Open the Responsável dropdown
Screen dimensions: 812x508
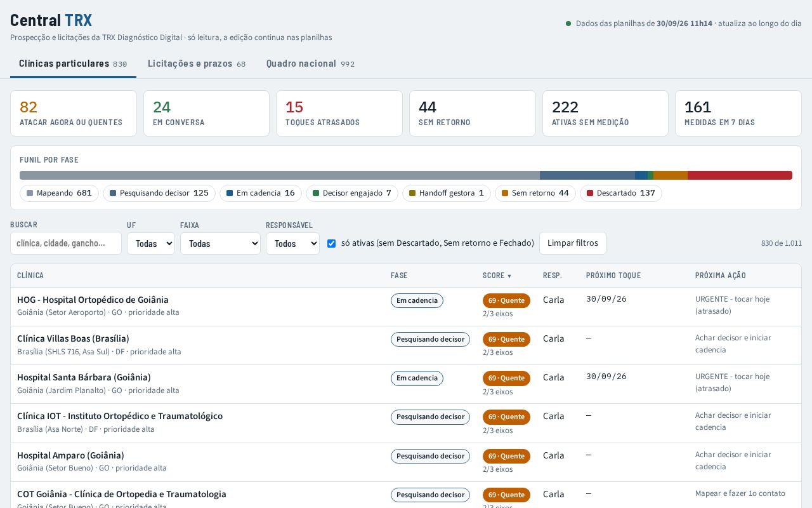pyautogui.click(x=292, y=243)
